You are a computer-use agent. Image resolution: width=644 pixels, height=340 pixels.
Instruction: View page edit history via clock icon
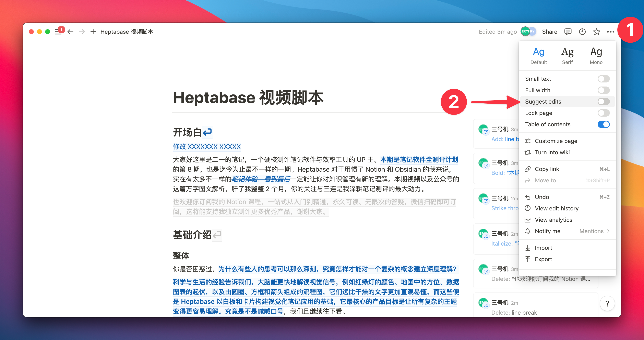(582, 31)
